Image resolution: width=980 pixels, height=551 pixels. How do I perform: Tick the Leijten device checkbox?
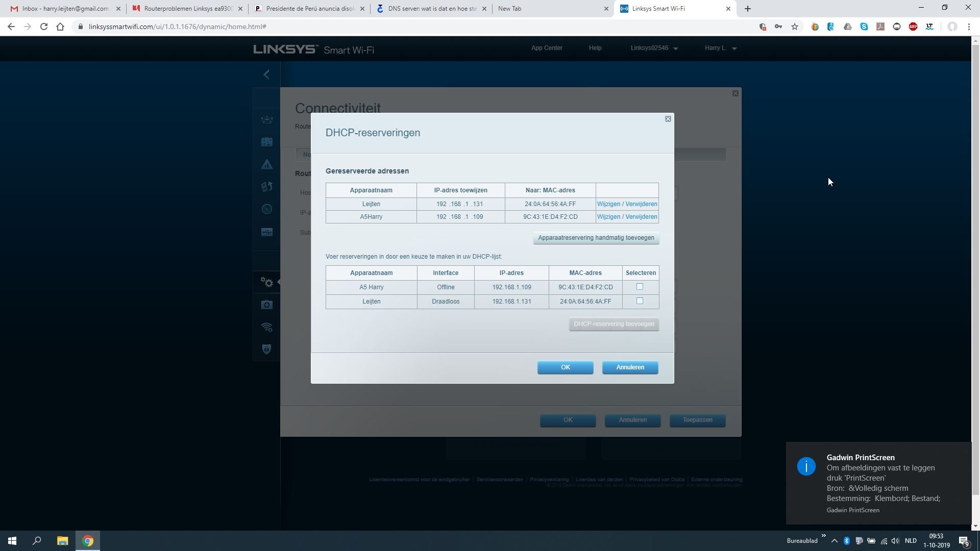[x=640, y=301]
